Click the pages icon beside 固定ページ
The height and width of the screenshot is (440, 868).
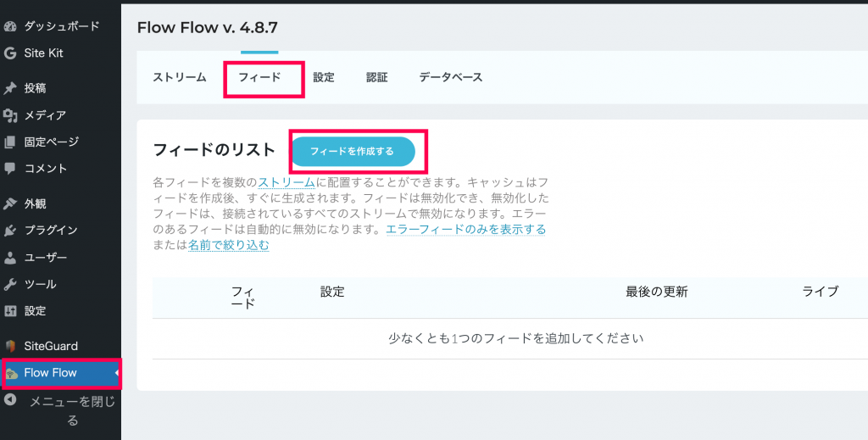point(10,142)
